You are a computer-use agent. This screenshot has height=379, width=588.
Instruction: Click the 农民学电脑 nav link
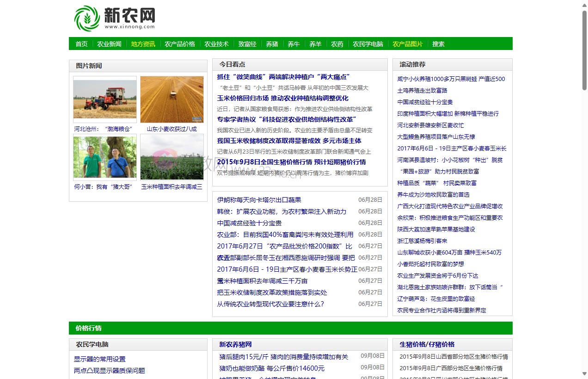[x=367, y=43]
